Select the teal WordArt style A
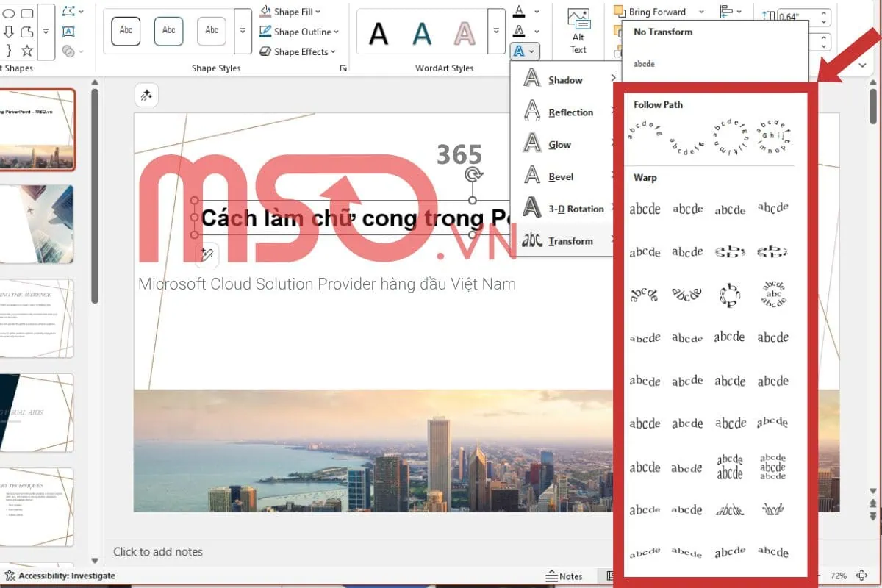This screenshot has width=882, height=588. [422, 32]
